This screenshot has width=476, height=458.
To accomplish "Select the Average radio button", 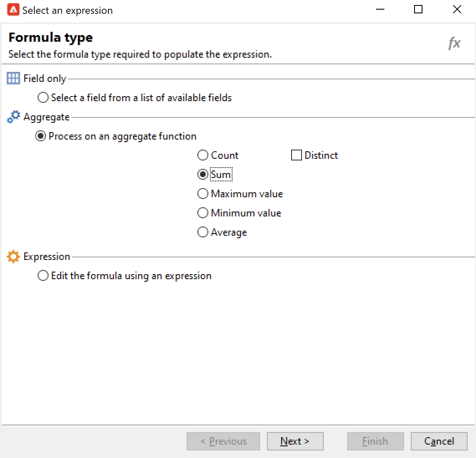I will 203,232.
